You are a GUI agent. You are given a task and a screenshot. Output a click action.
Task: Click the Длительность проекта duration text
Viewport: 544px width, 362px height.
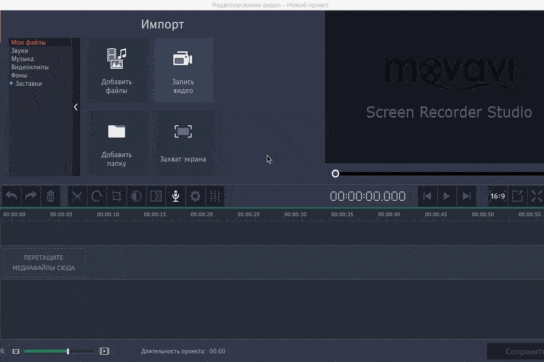tap(183, 351)
